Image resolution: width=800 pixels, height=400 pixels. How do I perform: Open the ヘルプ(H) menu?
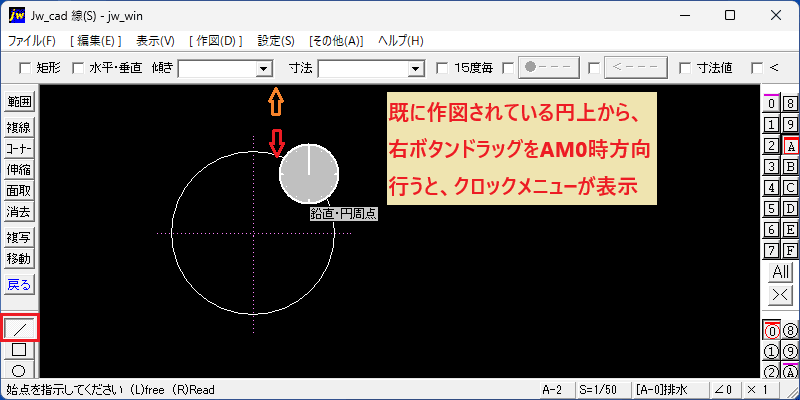(401, 41)
